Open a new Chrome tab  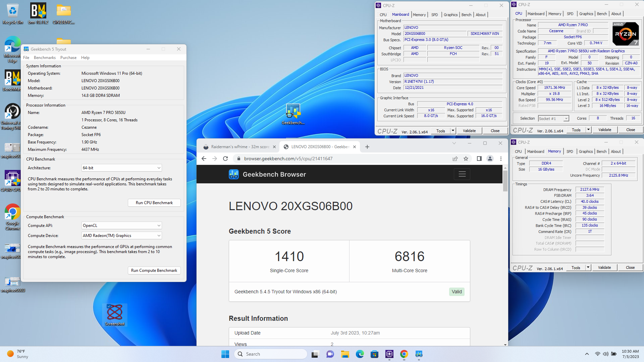[x=367, y=147]
